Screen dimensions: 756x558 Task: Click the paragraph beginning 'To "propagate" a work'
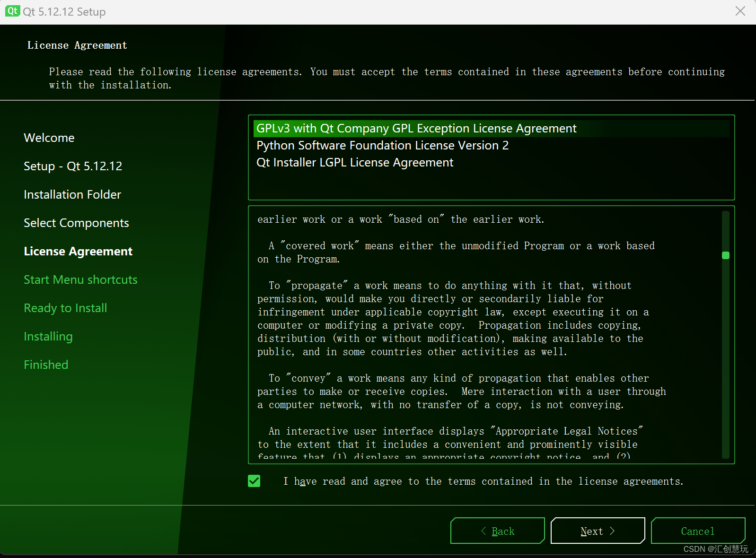pyautogui.click(x=453, y=319)
